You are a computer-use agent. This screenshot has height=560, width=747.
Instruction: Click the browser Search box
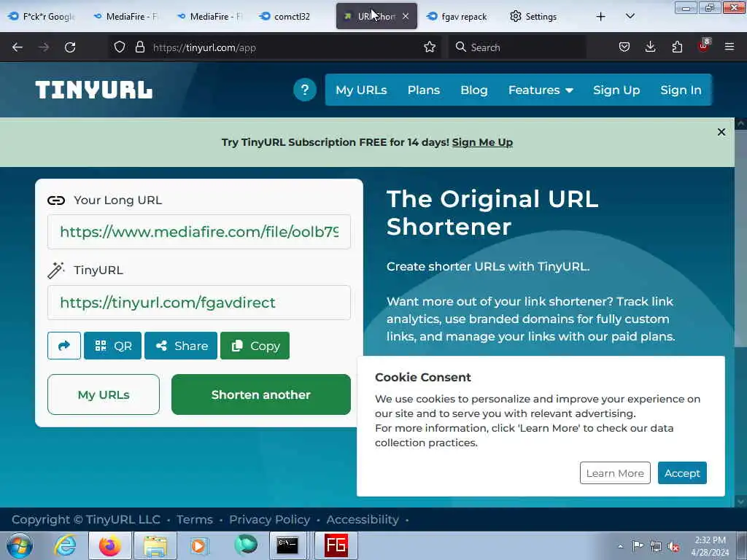[x=517, y=47]
